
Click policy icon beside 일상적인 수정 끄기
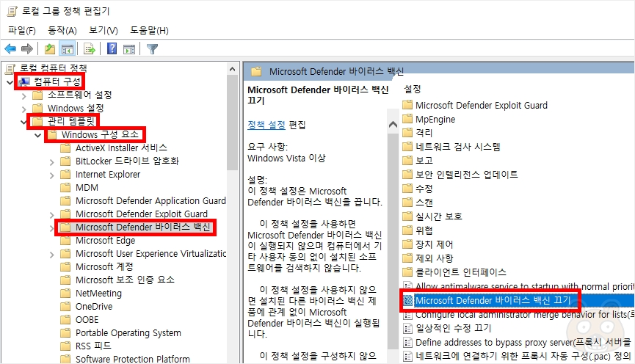408,328
